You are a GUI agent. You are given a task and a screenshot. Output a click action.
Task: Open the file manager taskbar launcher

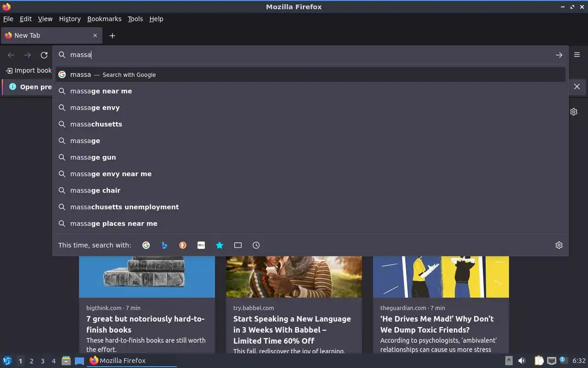click(x=66, y=361)
